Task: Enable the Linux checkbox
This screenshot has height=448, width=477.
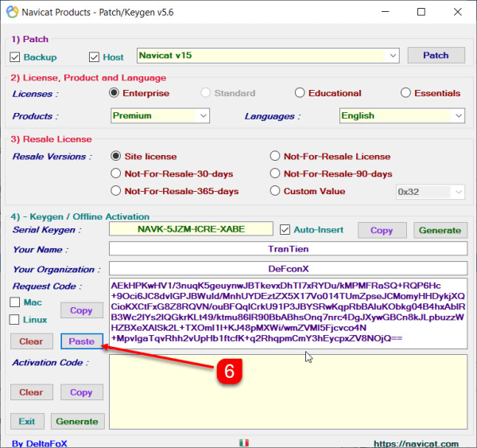Action: tap(14, 319)
